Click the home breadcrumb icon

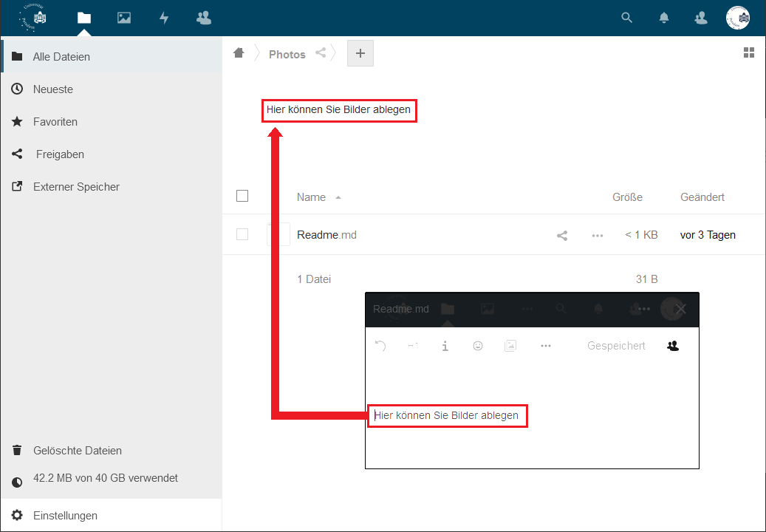(x=239, y=53)
